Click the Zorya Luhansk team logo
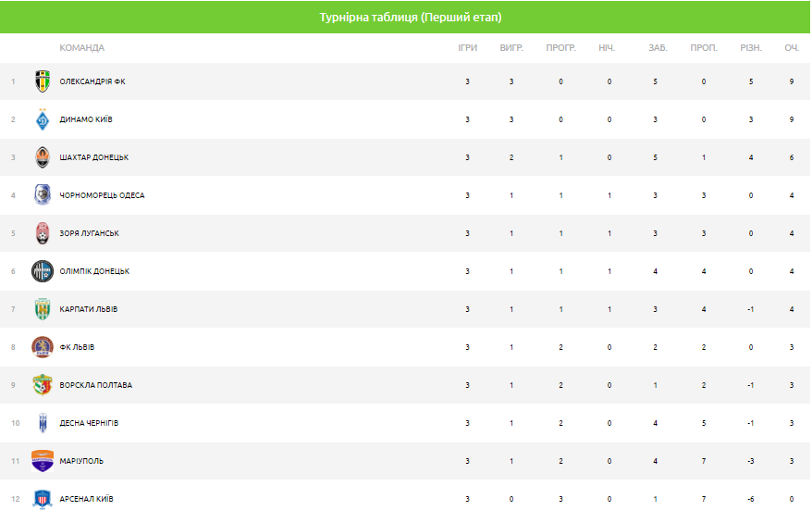The image size is (812, 523). pyautogui.click(x=43, y=233)
